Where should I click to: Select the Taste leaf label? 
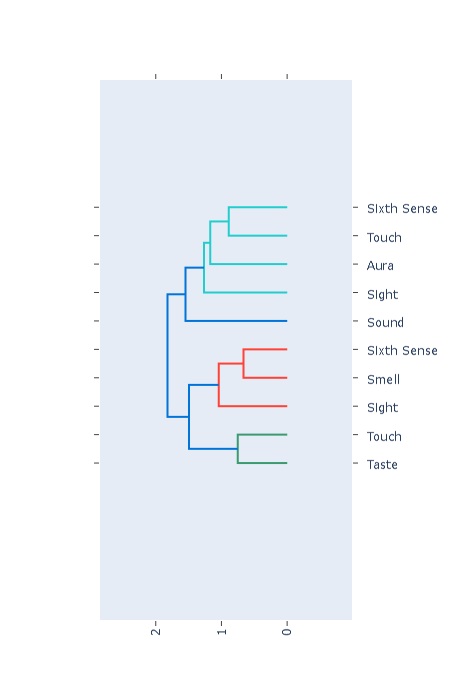tap(382, 465)
